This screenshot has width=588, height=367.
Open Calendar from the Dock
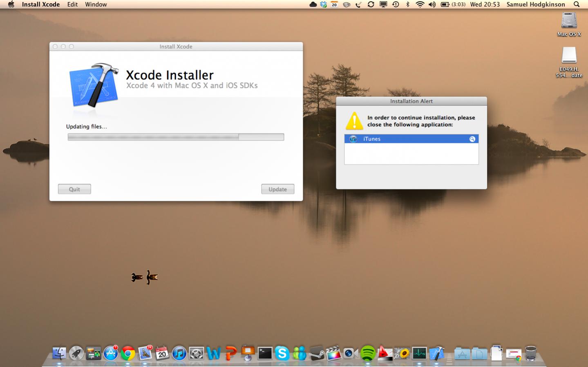162,353
